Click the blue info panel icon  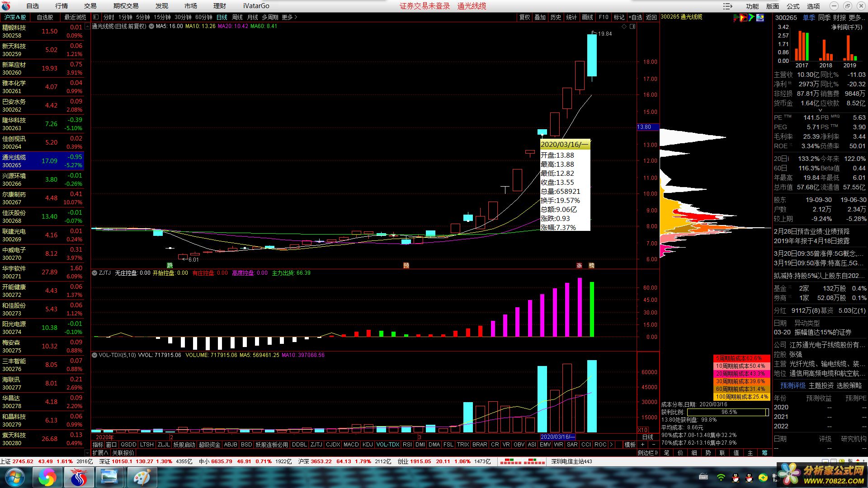tap(760, 18)
